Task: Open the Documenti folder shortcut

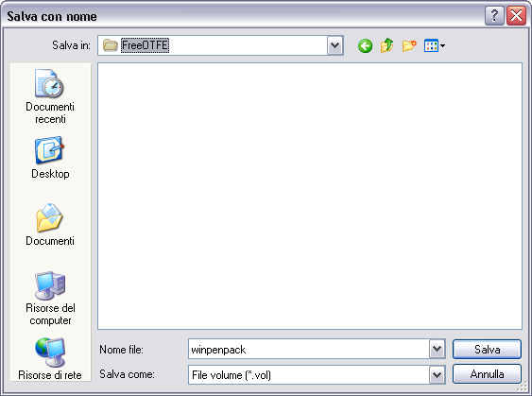Action: [50, 225]
